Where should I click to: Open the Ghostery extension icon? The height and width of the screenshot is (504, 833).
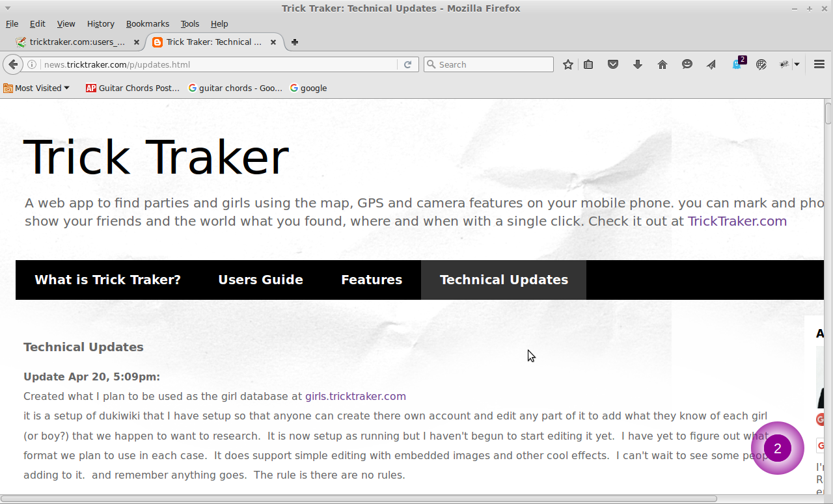pyautogui.click(x=737, y=64)
